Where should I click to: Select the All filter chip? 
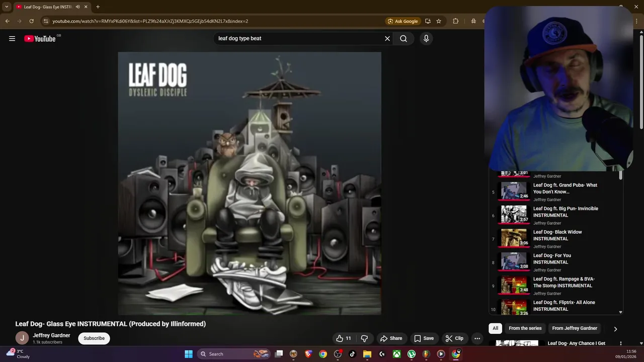click(x=495, y=328)
